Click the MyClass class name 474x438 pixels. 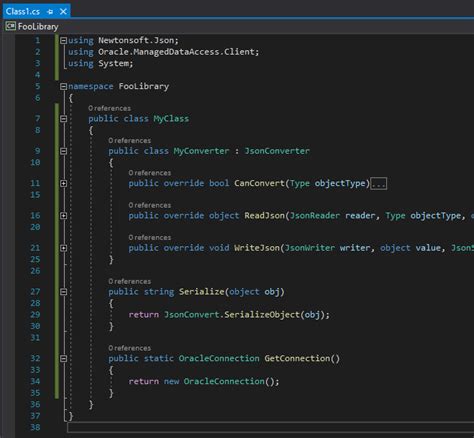click(171, 119)
